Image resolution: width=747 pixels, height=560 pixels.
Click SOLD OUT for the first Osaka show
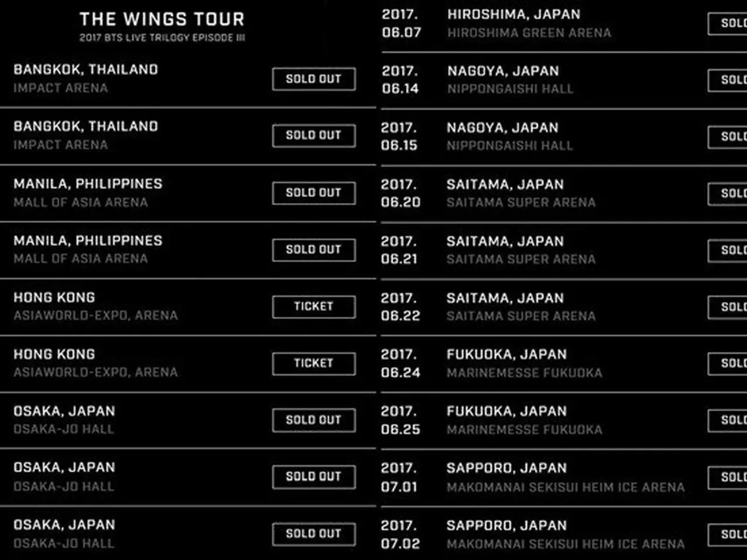point(313,420)
